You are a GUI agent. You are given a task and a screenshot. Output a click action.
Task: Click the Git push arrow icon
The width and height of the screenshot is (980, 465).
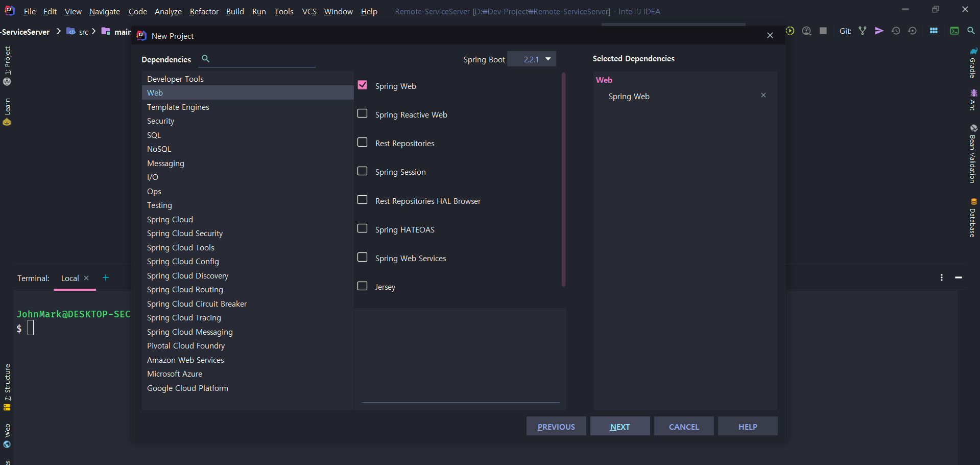tap(879, 31)
